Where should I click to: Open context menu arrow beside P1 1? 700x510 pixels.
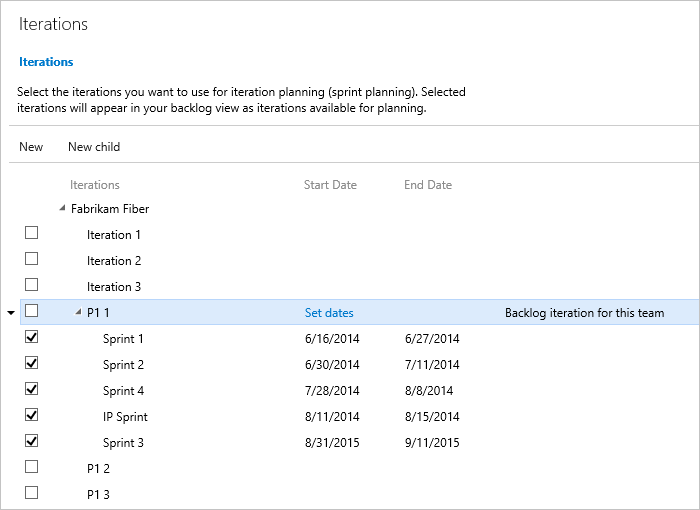pos(11,313)
